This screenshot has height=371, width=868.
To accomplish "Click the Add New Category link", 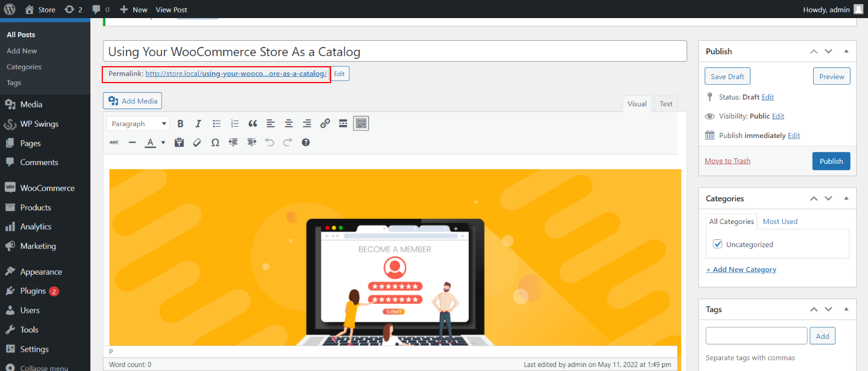I will click(x=741, y=269).
